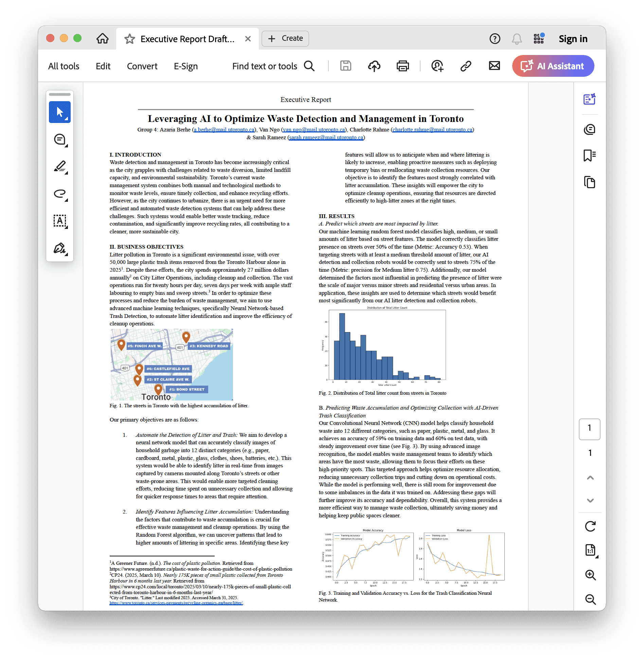Open the page thumbnails panel icon
Viewport: 644px width, 661px height.
point(590,182)
